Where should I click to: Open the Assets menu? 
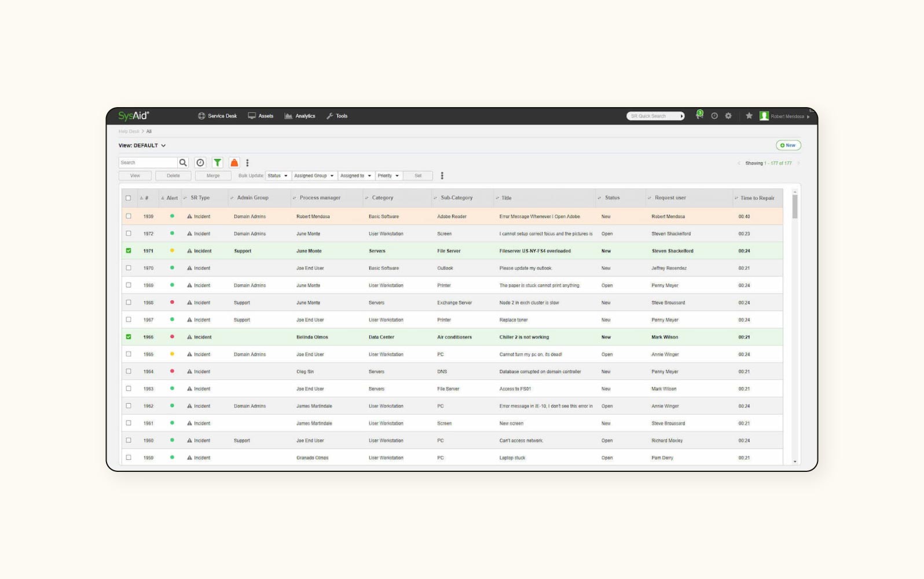coord(261,116)
